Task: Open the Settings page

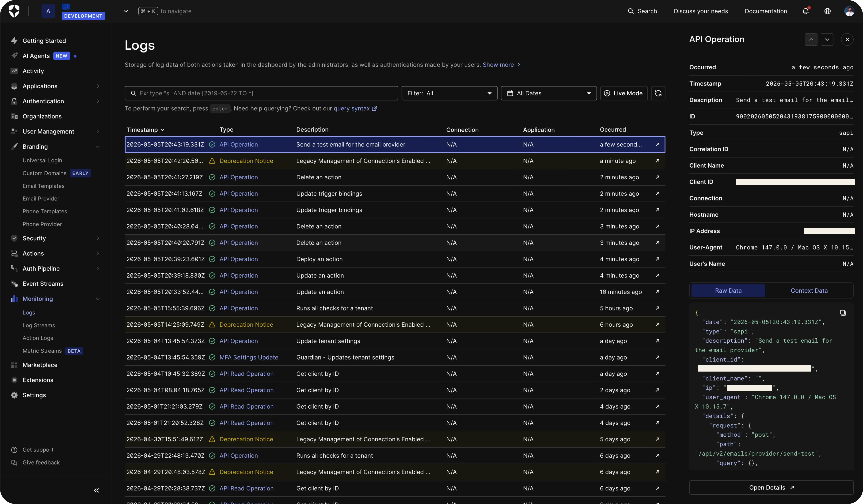Action: [34, 395]
